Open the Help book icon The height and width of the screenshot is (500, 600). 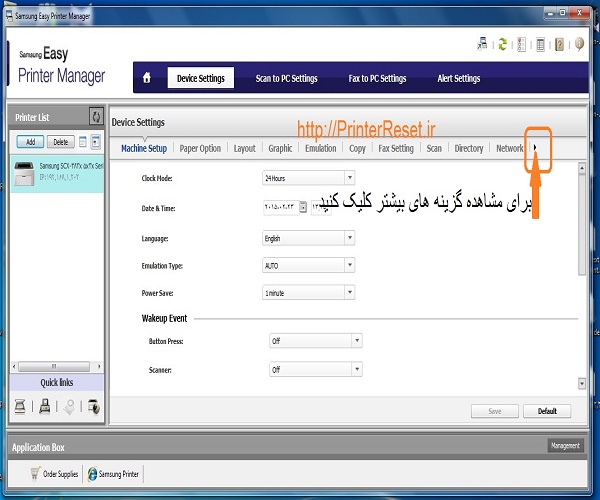pyautogui.click(x=559, y=44)
